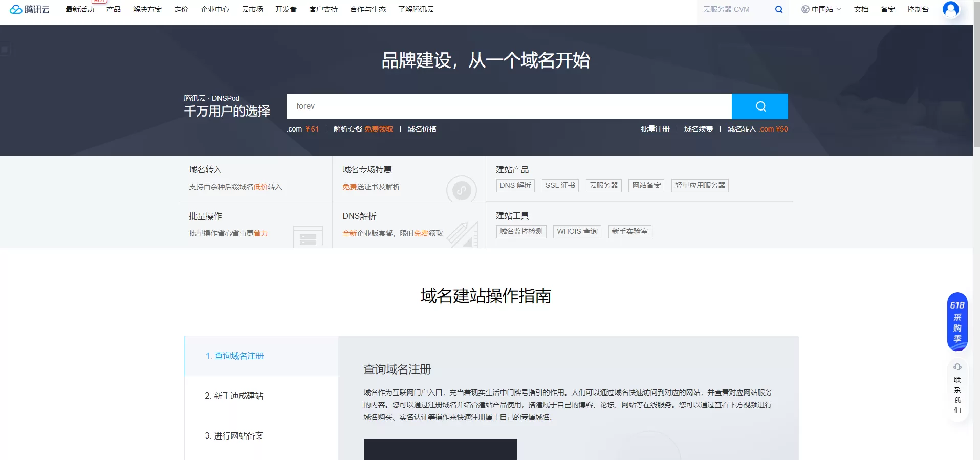Open the 最新活动 menu
This screenshot has height=460, width=980.
[80, 9]
